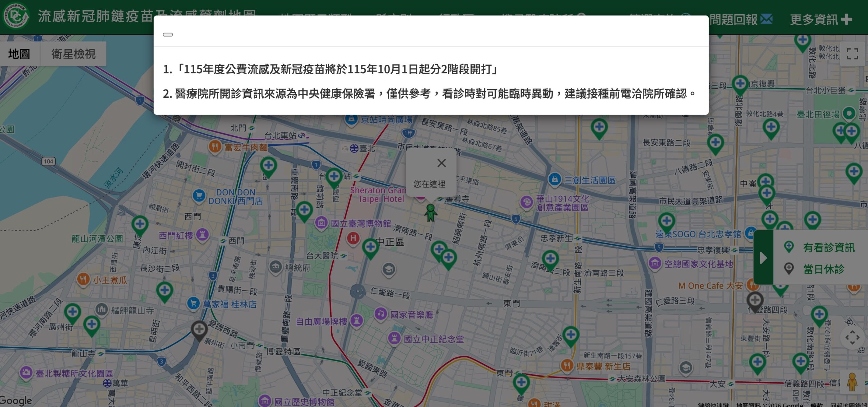Open 西門紅樓 landmark pin

point(202,235)
